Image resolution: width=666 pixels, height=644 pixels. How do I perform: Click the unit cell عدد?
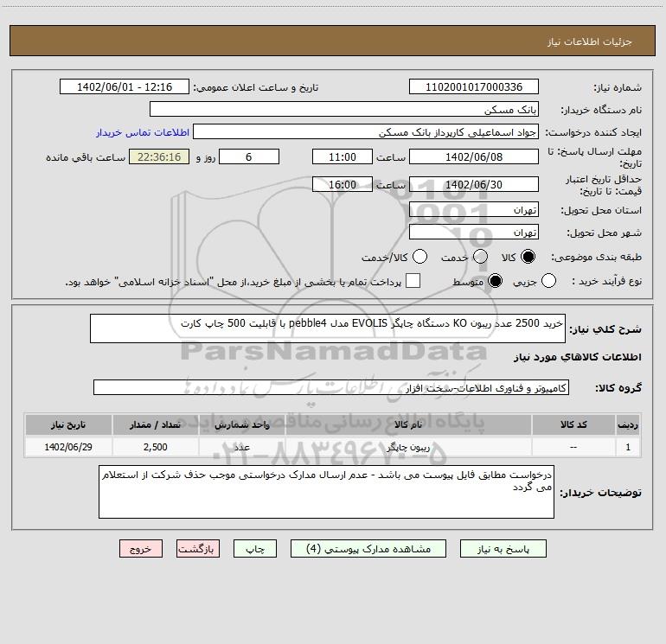[x=242, y=447]
